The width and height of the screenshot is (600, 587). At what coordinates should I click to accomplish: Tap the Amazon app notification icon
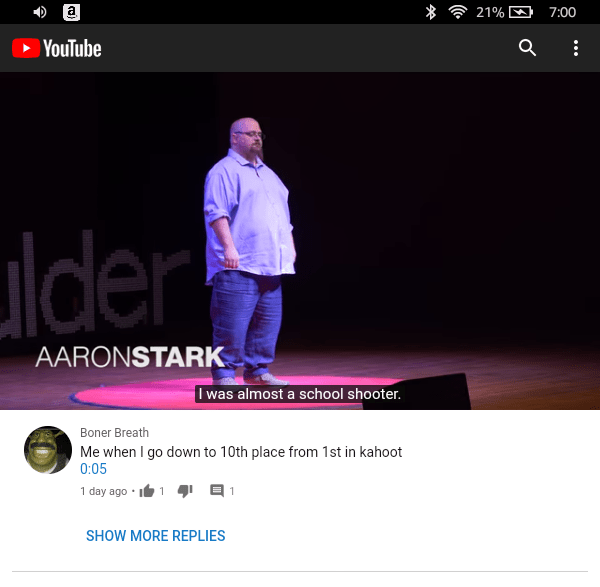coord(71,12)
